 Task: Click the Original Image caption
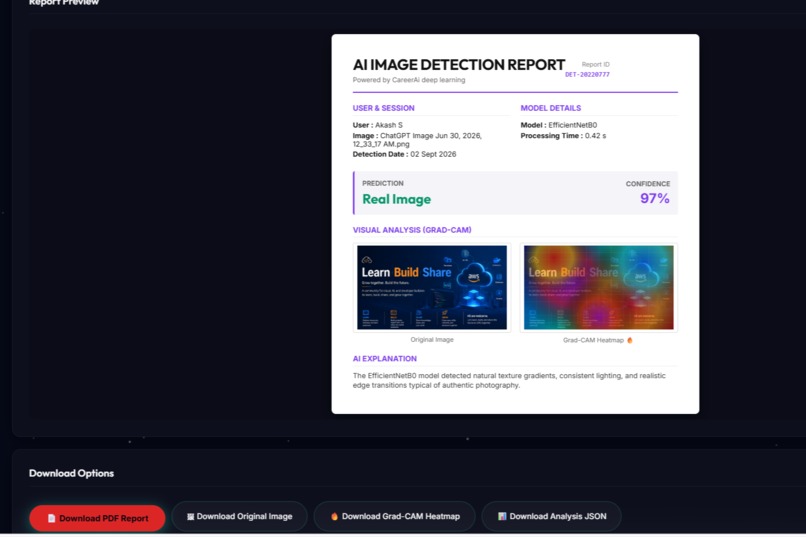432,340
